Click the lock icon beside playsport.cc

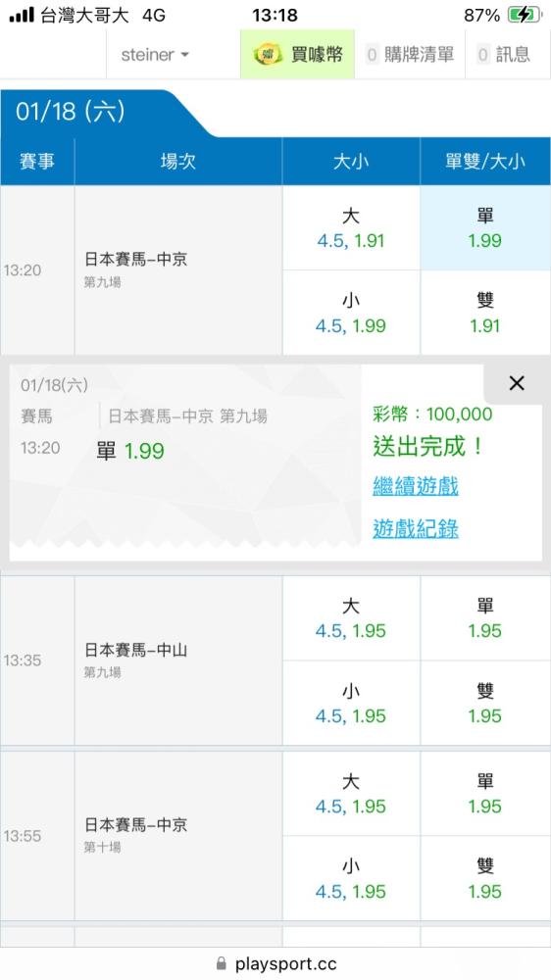tap(221, 963)
